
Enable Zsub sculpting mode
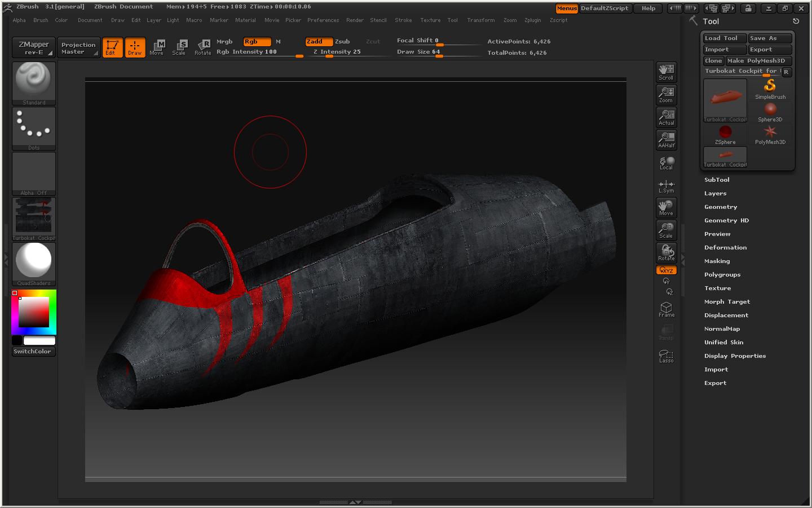(x=342, y=41)
